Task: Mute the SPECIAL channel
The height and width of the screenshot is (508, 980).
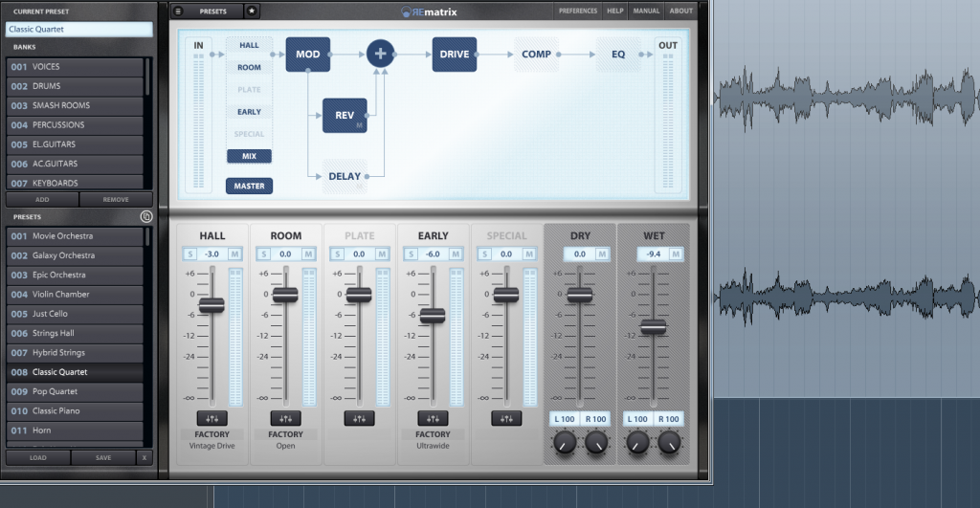Action: click(x=529, y=254)
